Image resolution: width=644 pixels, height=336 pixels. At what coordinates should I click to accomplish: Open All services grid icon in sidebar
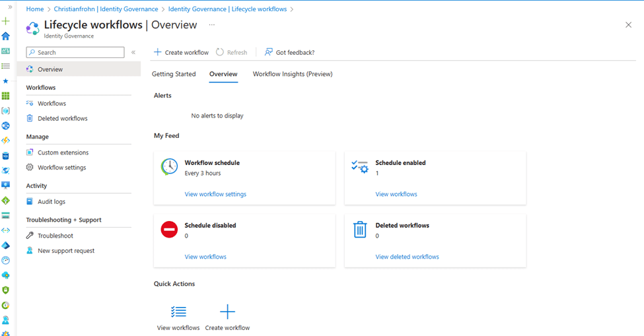(6, 96)
